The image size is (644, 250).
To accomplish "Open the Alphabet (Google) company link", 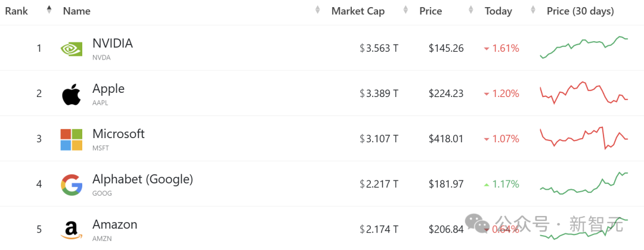I will pos(143,179).
